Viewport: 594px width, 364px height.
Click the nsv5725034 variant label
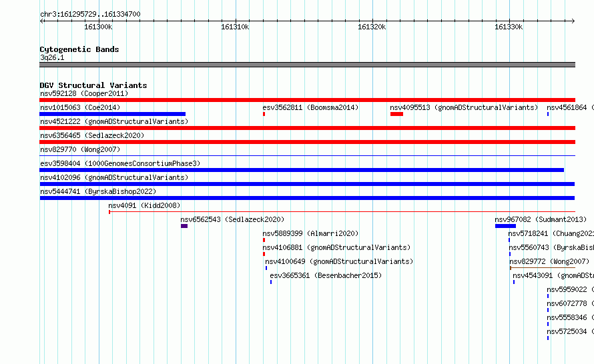pos(570,331)
